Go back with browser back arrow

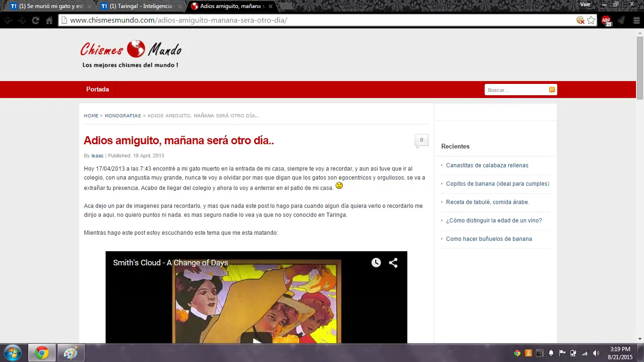(8, 20)
